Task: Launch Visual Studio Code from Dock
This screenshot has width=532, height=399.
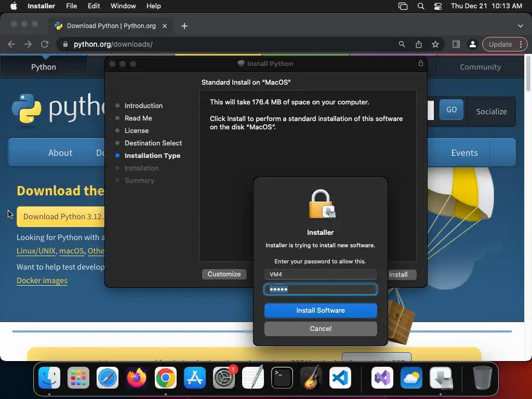Action: [x=340, y=378]
